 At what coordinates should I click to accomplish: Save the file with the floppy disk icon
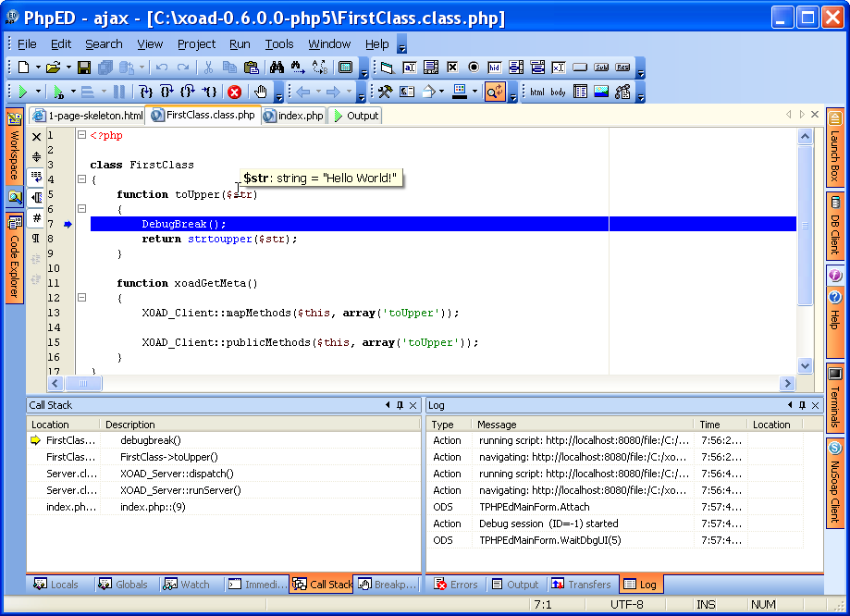84,68
